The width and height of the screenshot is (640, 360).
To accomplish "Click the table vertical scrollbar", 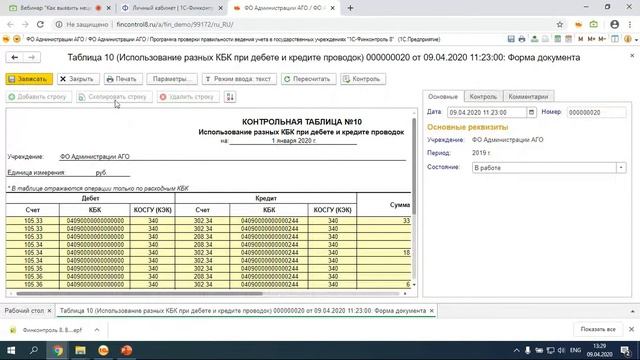I will point(414,166).
